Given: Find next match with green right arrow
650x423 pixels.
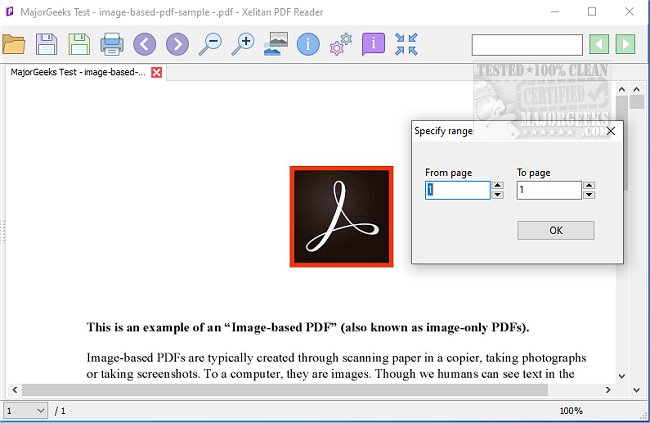Looking at the screenshot, I should [x=626, y=44].
